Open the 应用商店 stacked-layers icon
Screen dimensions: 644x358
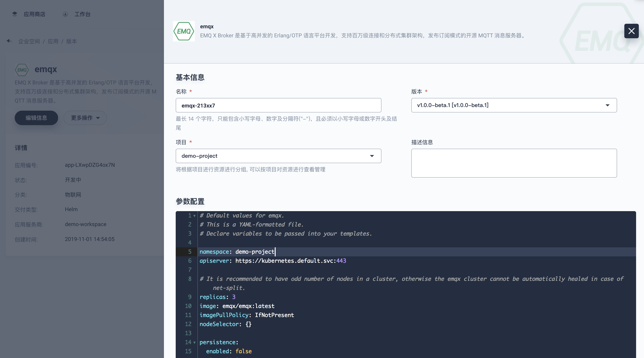(x=14, y=14)
